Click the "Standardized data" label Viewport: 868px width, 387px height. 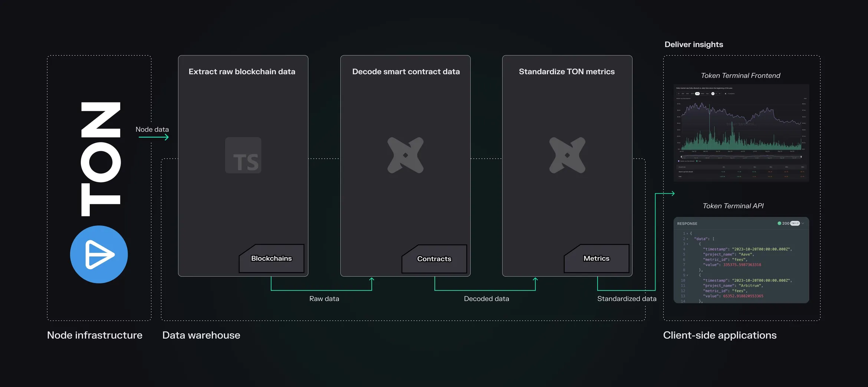coord(627,299)
